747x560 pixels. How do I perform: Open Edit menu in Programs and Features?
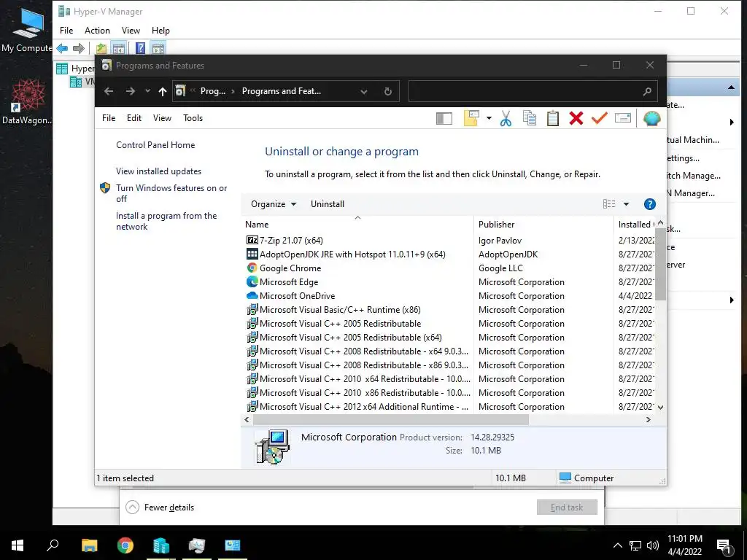coord(134,118)
